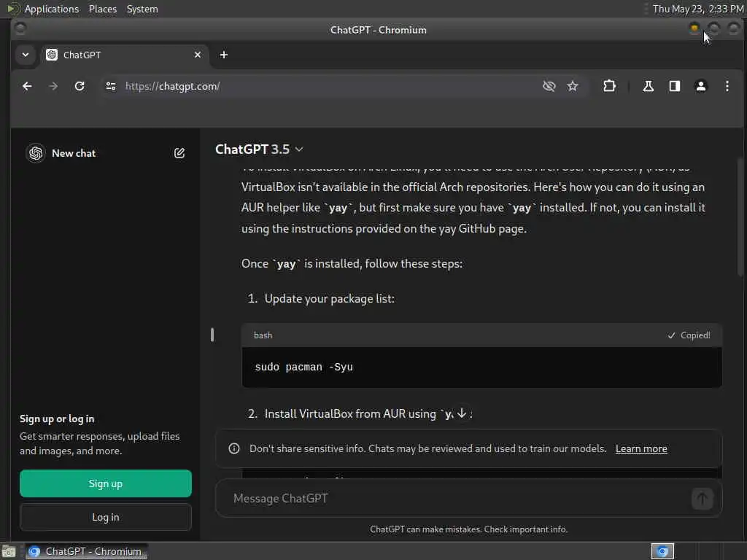Toggle the browser side panel
The width and height of the screenshot is (747, 560).
coord(674,86)
